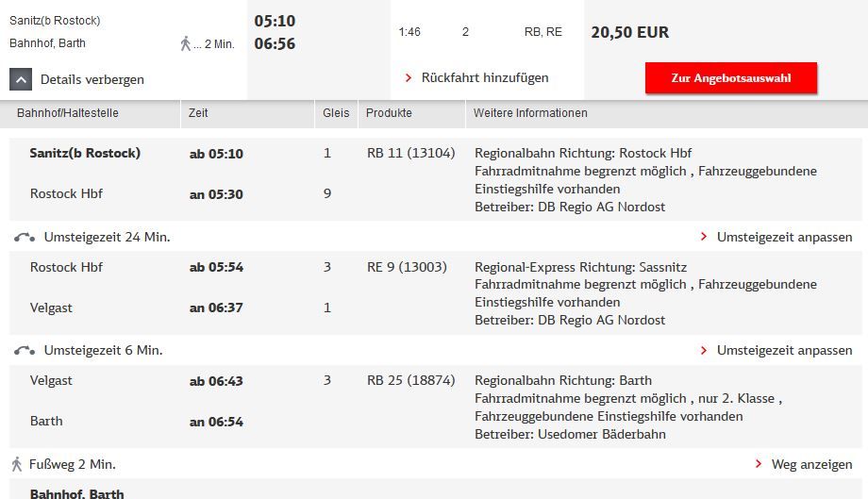Show the walking route via Weg anzeigen
The width and height of the screenshot is (868, 499).
pyautogui.click(x=804, y=464)
